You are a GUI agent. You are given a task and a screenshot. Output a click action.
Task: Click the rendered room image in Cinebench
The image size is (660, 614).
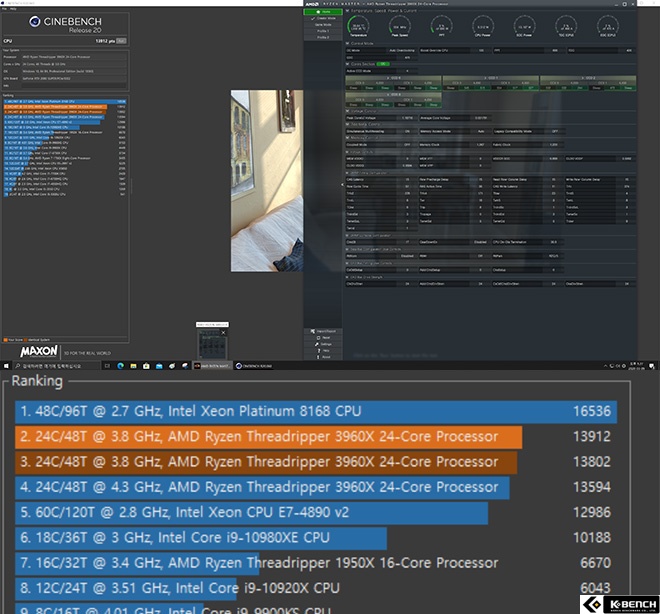(x=267, y=181)
